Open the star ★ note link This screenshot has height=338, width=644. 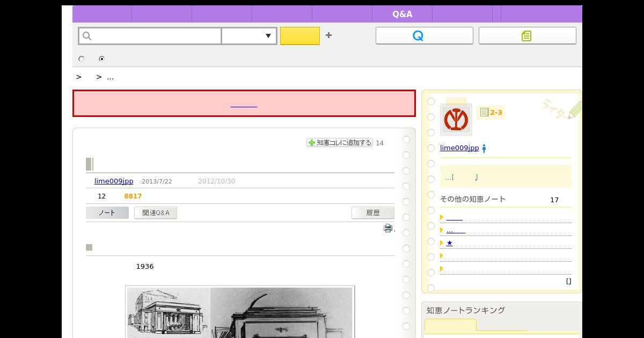(450, 243)
